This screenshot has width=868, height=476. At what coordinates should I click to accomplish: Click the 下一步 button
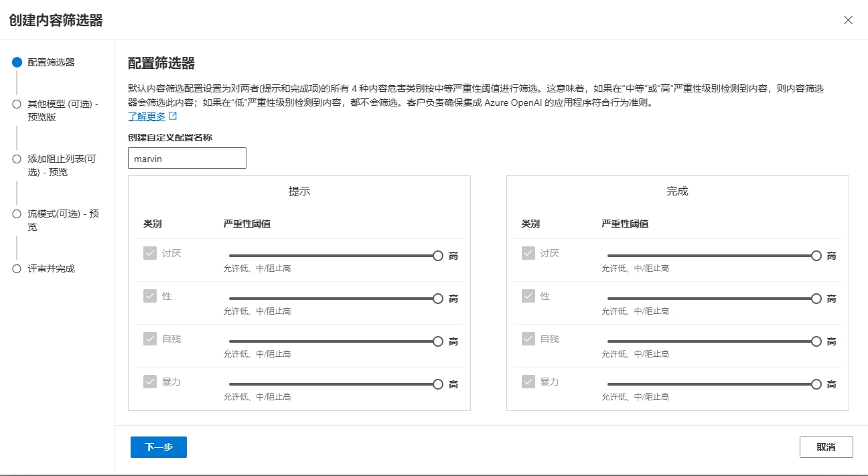(x=159, y=447)
